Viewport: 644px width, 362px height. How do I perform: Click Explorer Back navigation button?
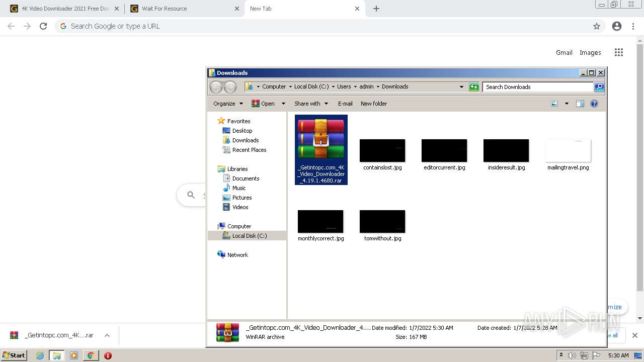pos(216,87)
